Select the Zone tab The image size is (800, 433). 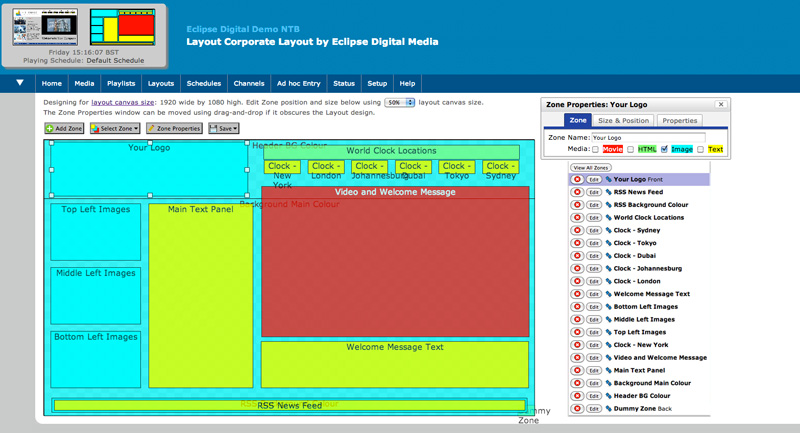pos(578,120)
